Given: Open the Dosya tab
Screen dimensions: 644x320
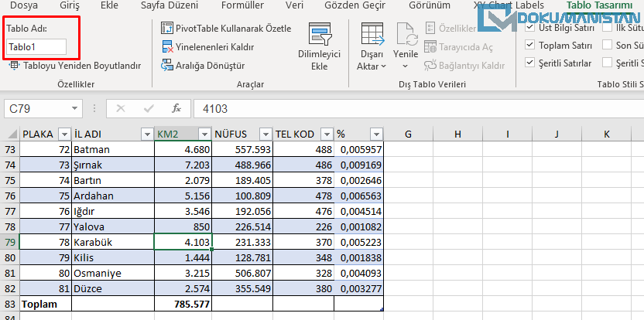Looking at the screenshot, I should (24, 5).
